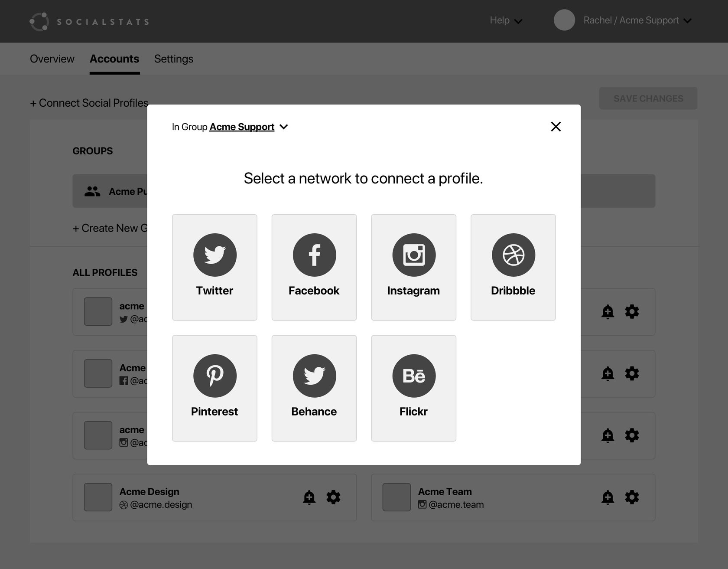
Task: Switch to the Overview tab
Action: click(52, 59)
